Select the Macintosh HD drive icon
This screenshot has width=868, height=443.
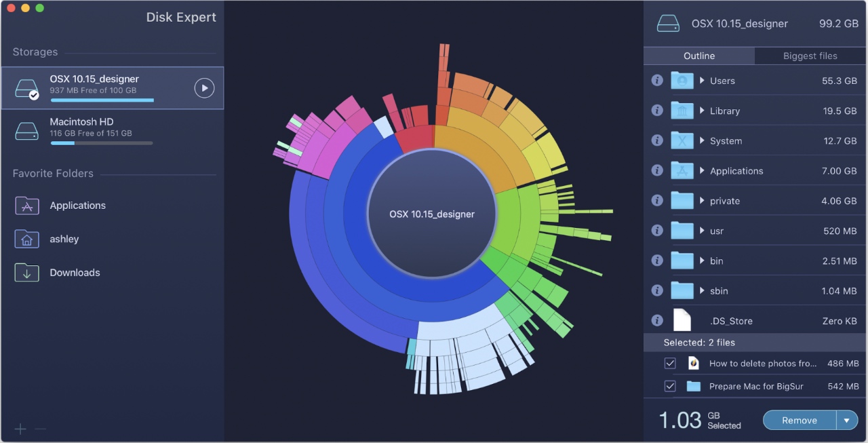[27, 131]
